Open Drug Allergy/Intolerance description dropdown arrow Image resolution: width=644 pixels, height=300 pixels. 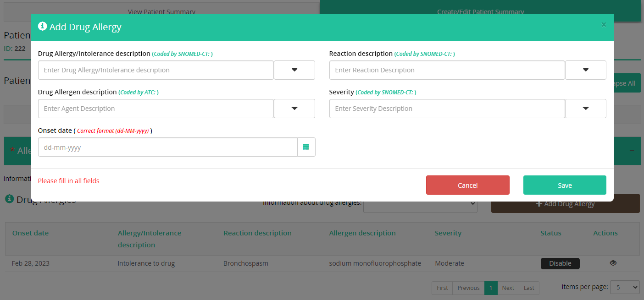[294, 70]
